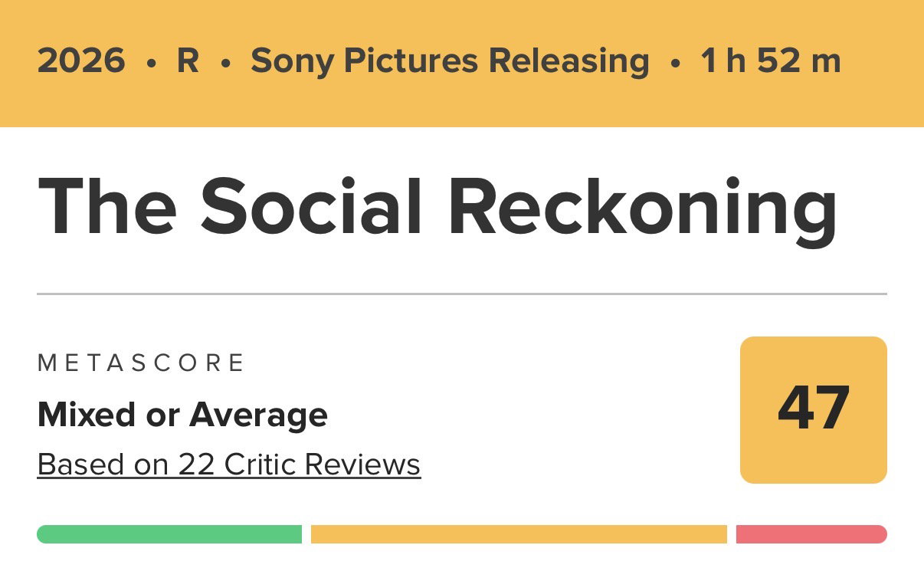Select the green positive reviews bar segment
Image resolution: width=924 pixels, height=568 pixels.
click(169, 534)
